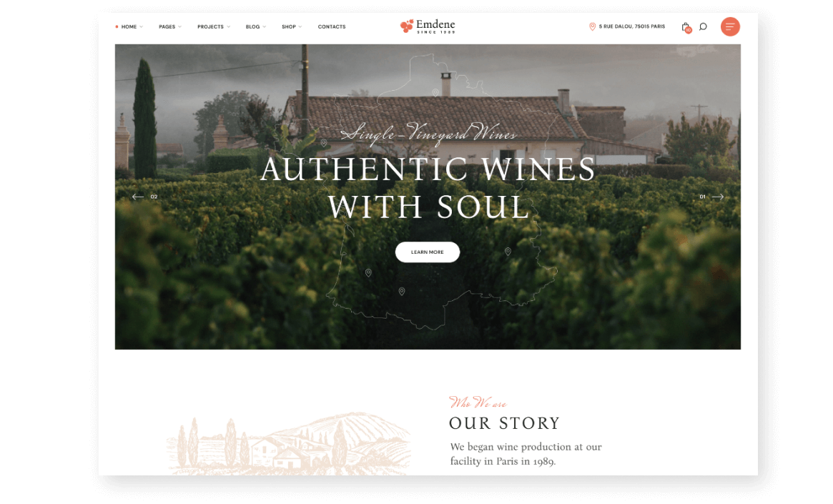Click the location pin beside the address
833x504 pixels.
pos(592,26)
